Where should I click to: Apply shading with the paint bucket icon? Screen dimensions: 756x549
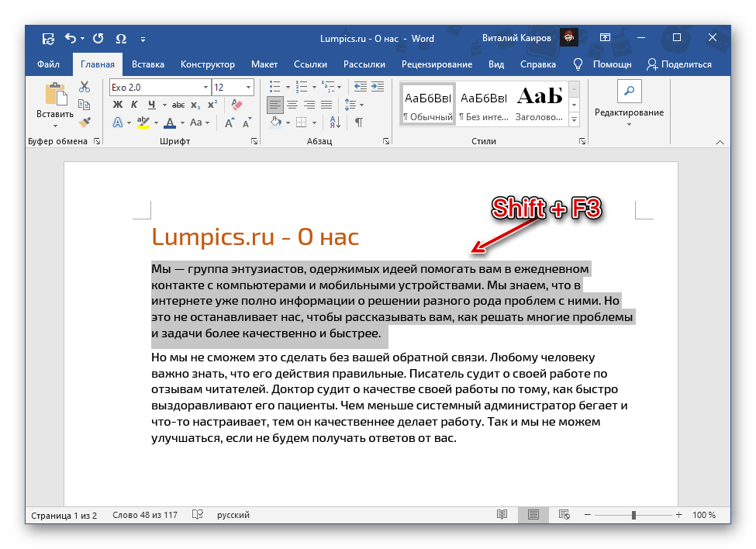[276, 123]
